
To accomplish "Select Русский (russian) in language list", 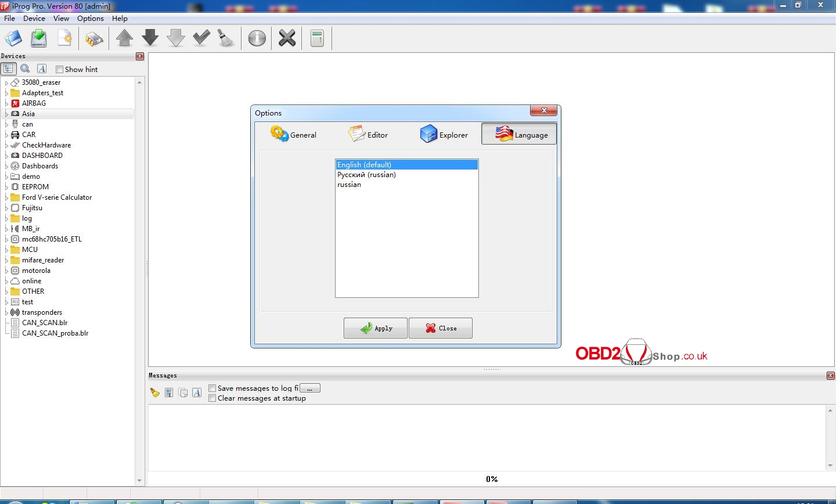I will click(366, 175).
